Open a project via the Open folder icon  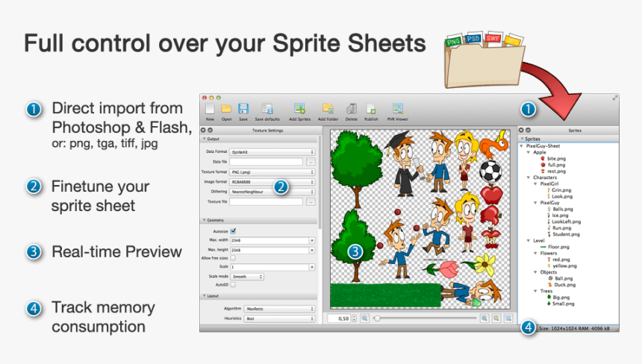(x=226, y=108)
